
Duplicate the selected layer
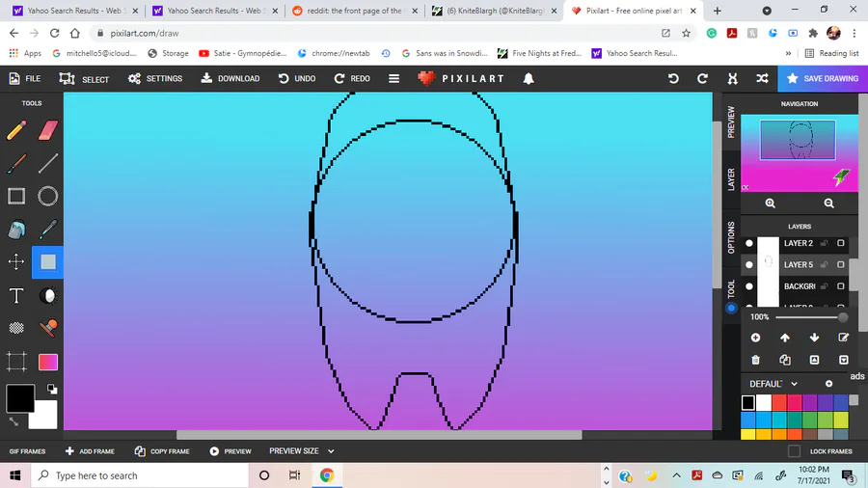[x=785, y=360]
